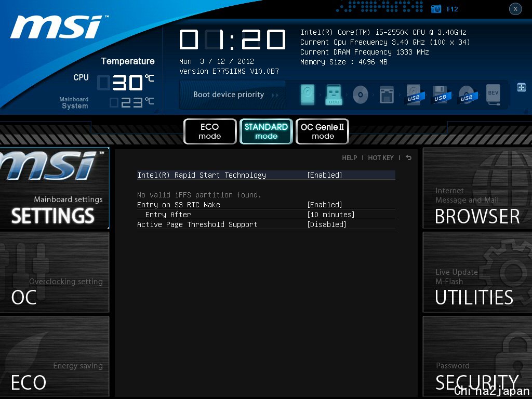Screen dimensions: 532x399
Task: Click the Version E7751IMS V10.0B7 text
Action: (229, 71)
